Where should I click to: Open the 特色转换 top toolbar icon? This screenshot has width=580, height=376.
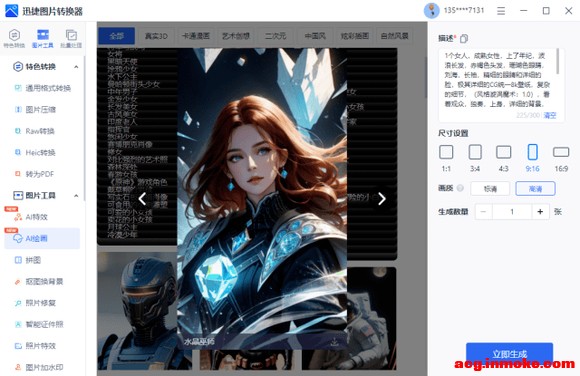(x=14, y=38)
